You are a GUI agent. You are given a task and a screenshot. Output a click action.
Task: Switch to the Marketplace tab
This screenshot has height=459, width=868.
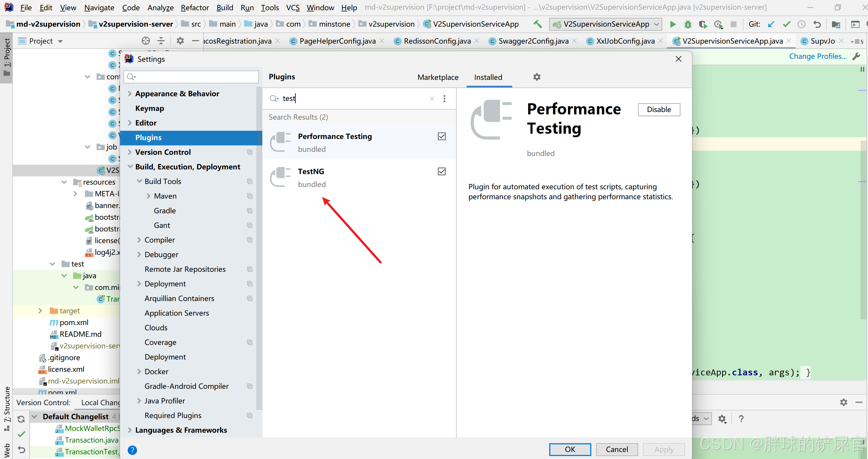pos(438,77)
